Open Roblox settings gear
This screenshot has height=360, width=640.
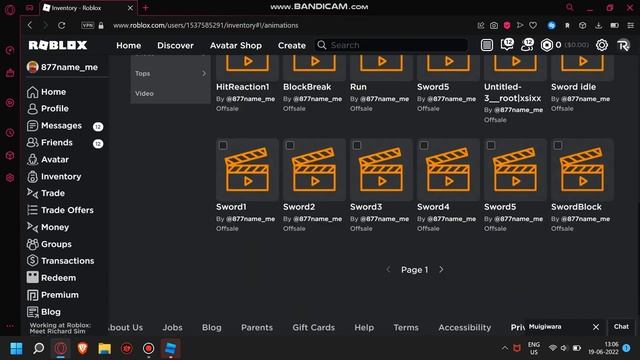[602, 45]
